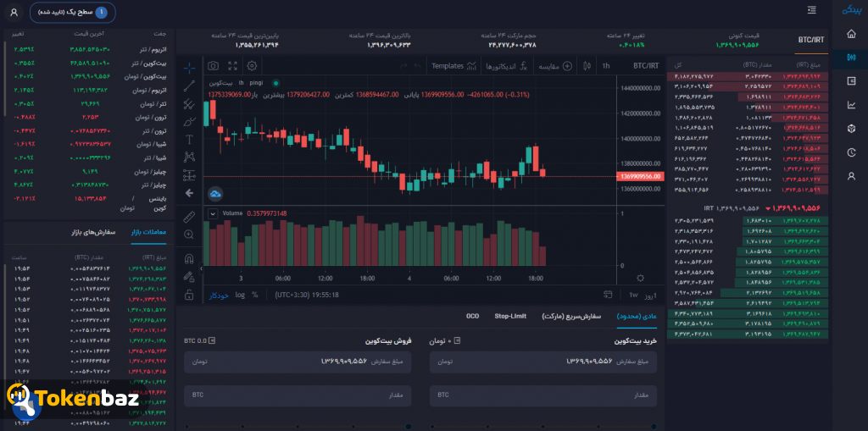868x431 pixels.
Task: Select the crosshair cursor tool
Action: coord(189,68)
